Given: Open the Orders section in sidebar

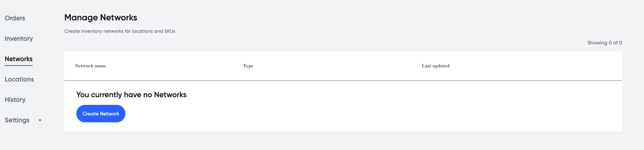Looking at the screenshot, I should [15, 18].
